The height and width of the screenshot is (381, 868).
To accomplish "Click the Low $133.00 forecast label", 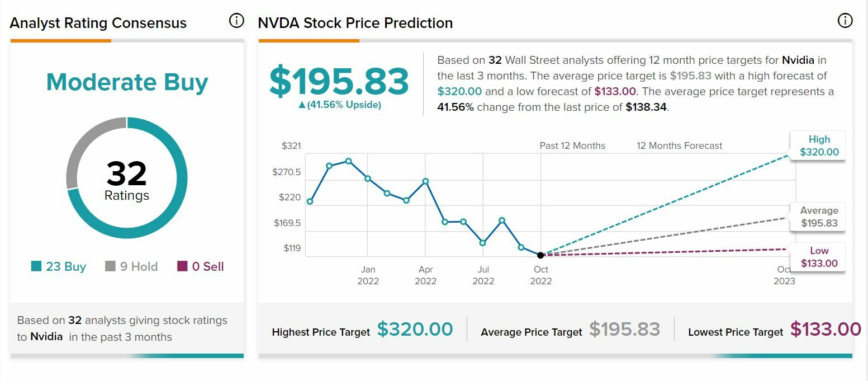I will [819, 257].
